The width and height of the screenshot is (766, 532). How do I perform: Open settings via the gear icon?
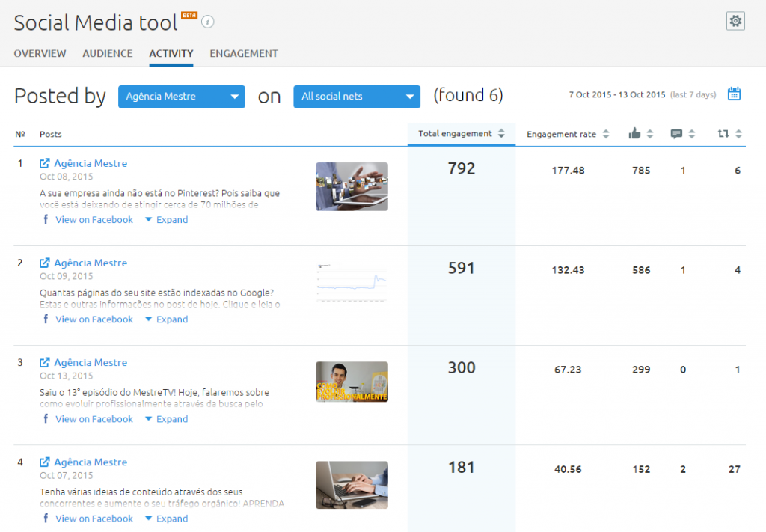pyautogui.click(x=735, y=22)
